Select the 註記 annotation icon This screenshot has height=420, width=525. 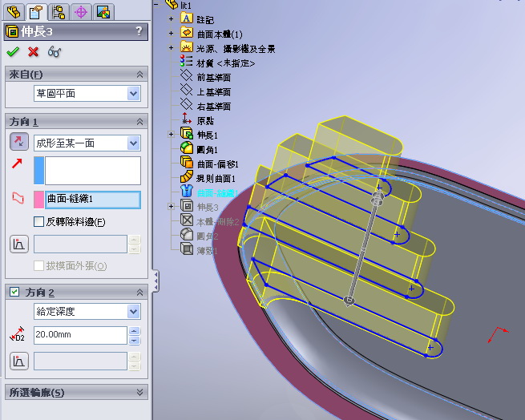[x=187, y=18]
